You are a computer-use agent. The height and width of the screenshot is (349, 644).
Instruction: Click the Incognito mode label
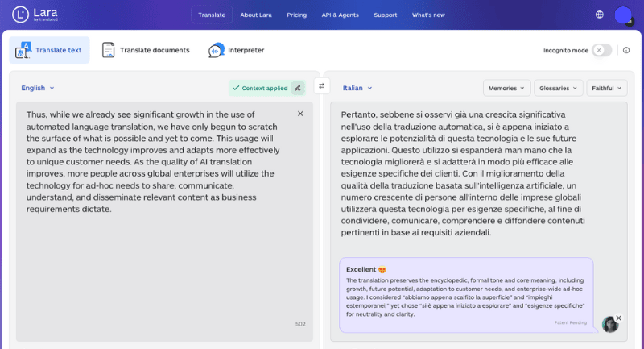(x=566, y=50)
